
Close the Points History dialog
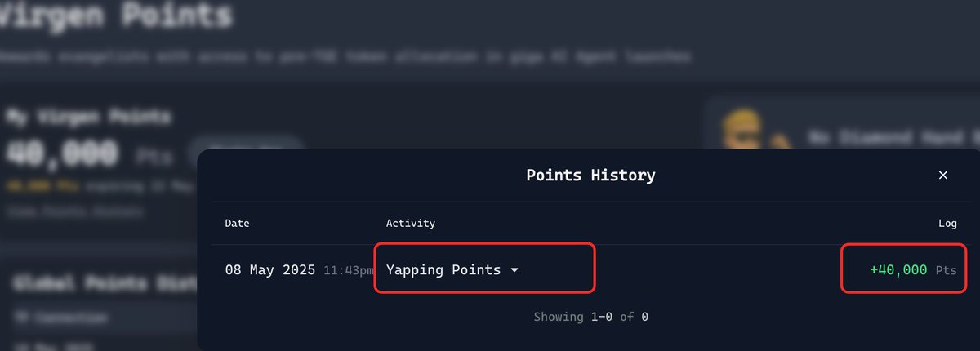[942, 175]
